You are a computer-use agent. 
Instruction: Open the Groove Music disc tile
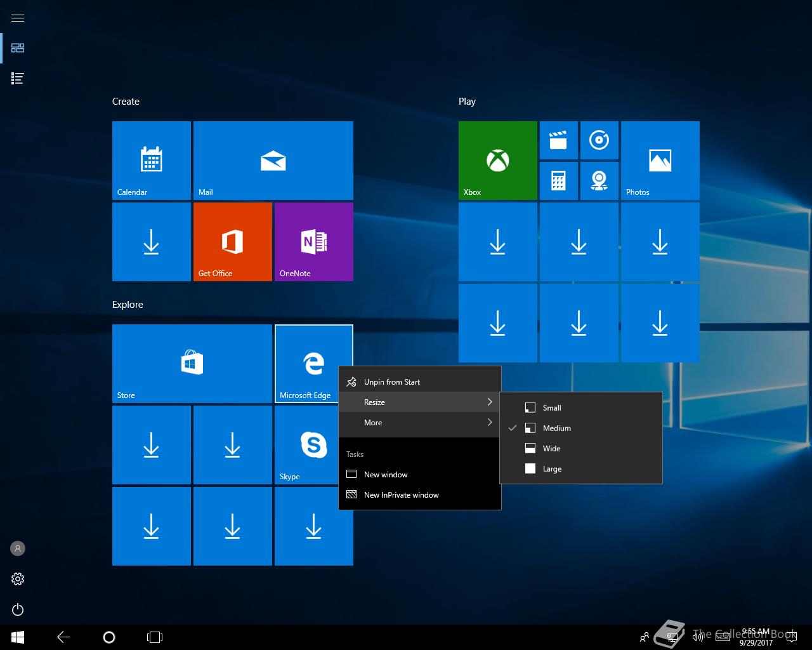pyautogui.click(x=599, y=140)
